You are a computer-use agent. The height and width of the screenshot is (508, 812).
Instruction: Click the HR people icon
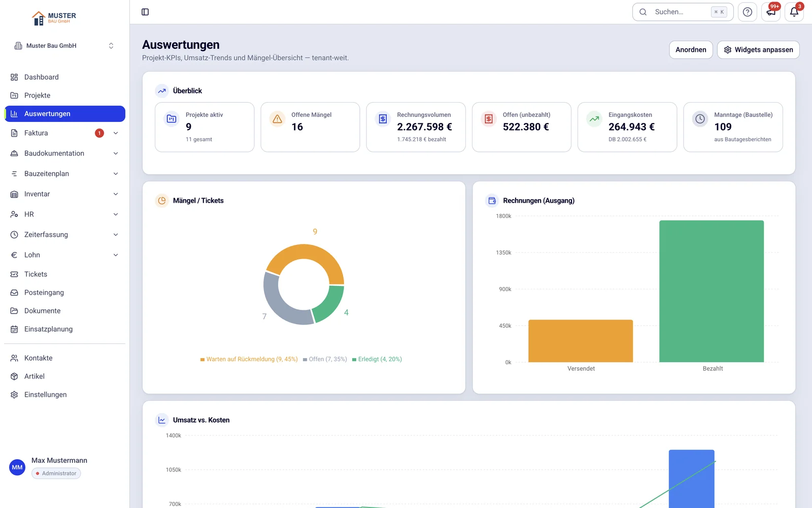tap(14, 214)
